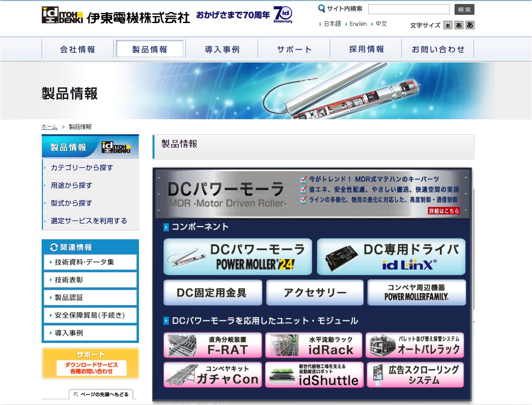Image resolution: width=532 pixels, height=405 pixels.
Task: Click the 70th Anniversary logo
Action: pos(282,15)
